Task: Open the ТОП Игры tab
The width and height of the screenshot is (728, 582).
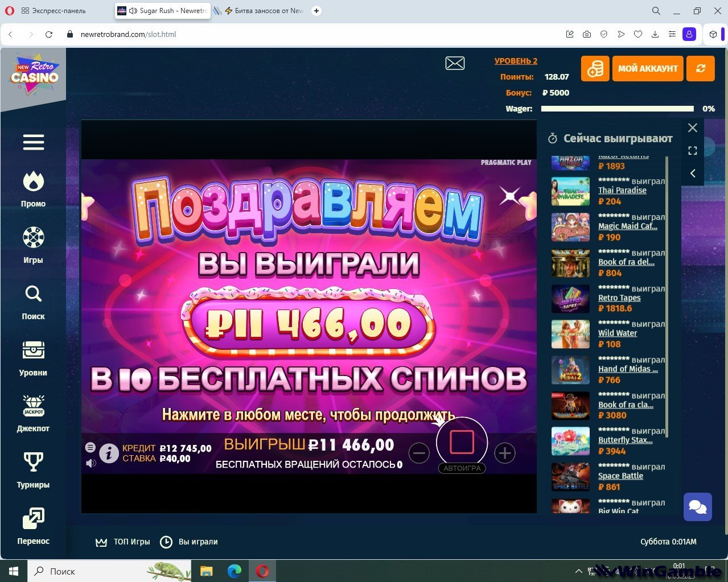Action: tap(123, 542)
